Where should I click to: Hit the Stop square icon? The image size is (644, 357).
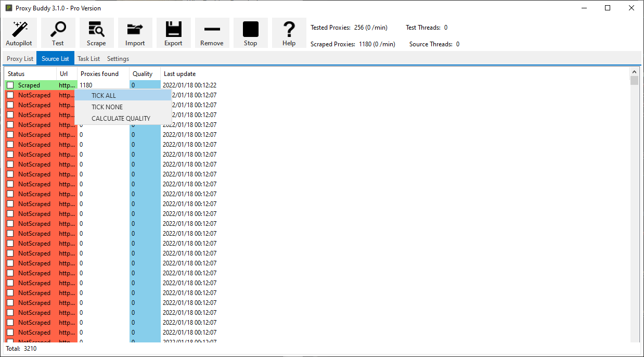point(250,30)
